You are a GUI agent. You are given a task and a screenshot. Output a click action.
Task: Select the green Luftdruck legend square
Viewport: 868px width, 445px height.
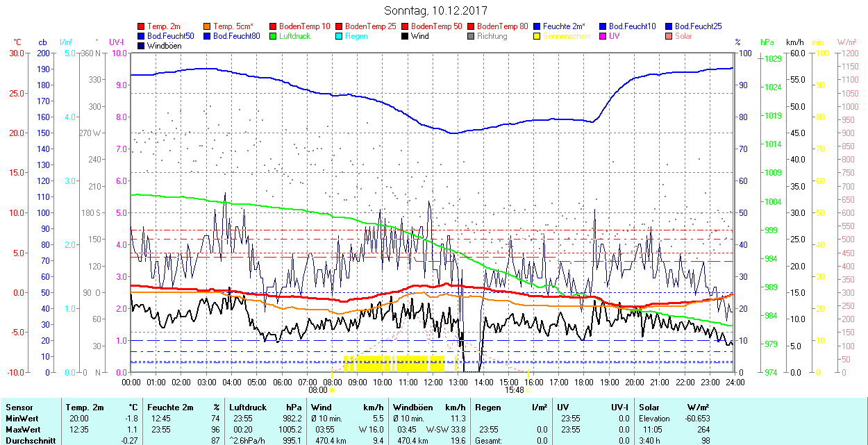[x=274, y=36]
